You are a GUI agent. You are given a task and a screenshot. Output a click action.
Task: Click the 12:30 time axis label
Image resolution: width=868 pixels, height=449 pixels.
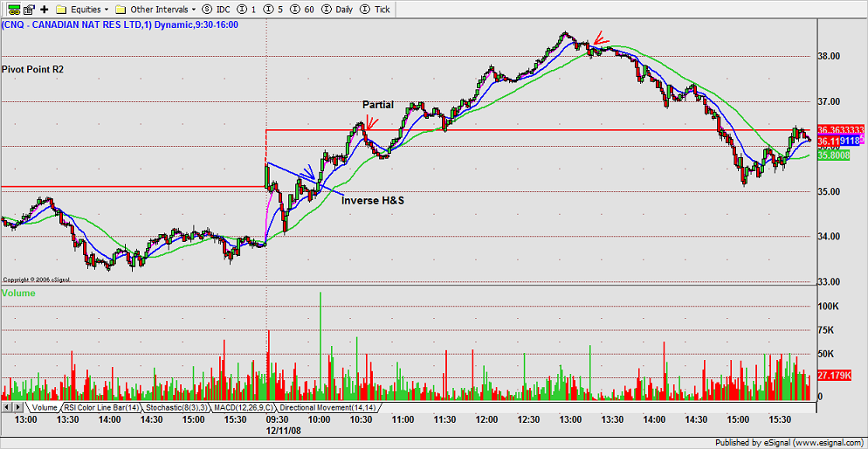528,419
